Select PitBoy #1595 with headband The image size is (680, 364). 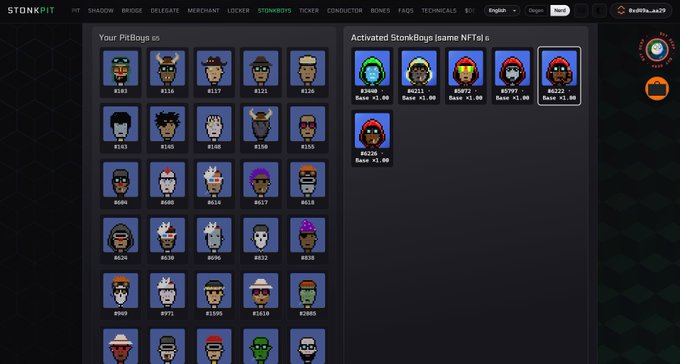tap(214, 295)
